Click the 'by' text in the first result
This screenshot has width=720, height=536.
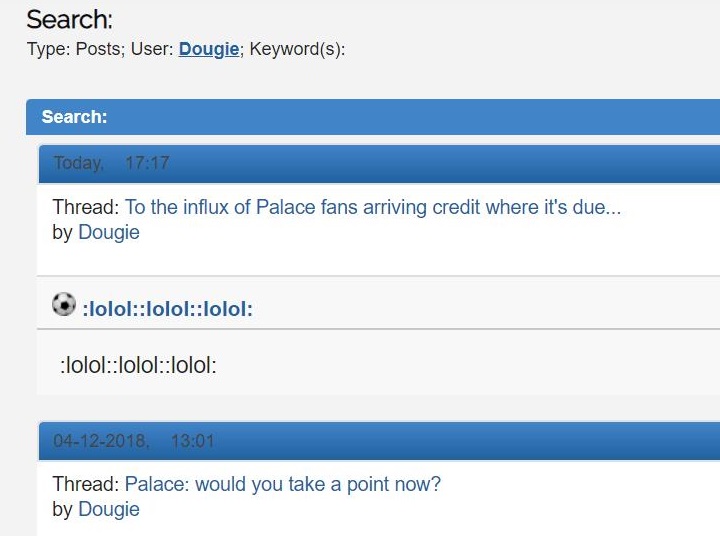point(62,232)
